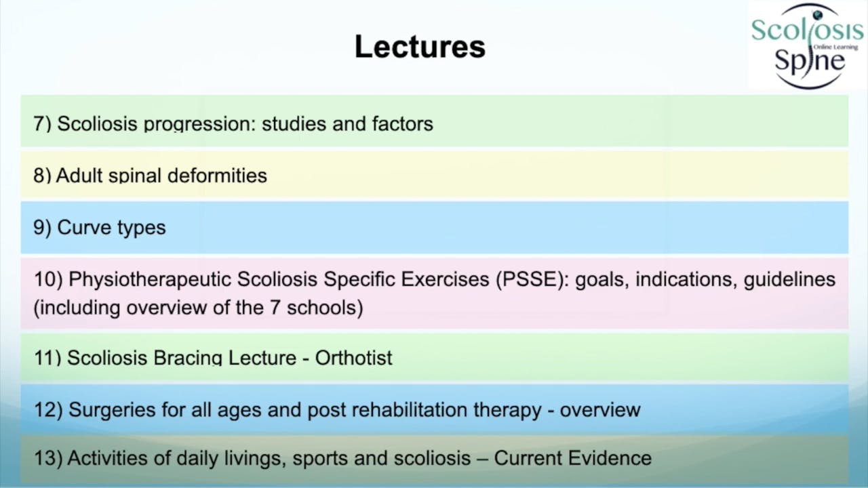Viewport: 868px width, 488px height.
Task: Click "goals, indications, guidelines" in lecture 10
Action: (705, 279)
